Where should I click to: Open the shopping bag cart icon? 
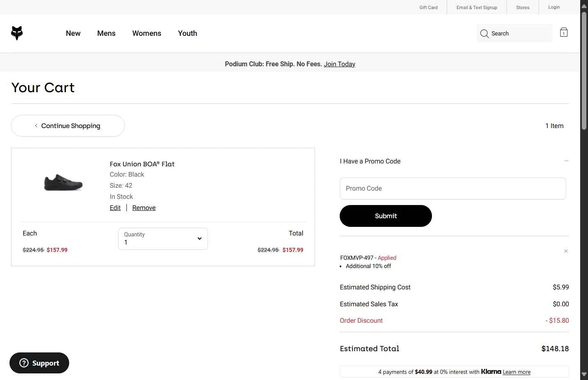[564, 33]
